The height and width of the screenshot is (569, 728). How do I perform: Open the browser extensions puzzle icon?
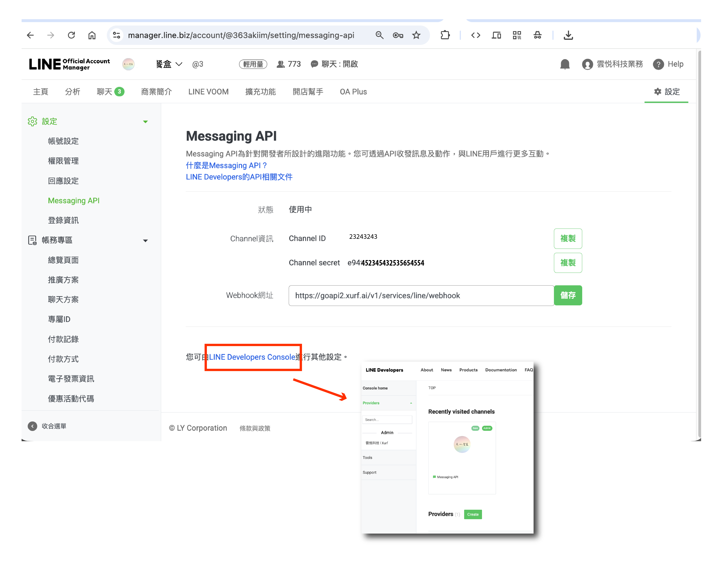pos(445,35)
